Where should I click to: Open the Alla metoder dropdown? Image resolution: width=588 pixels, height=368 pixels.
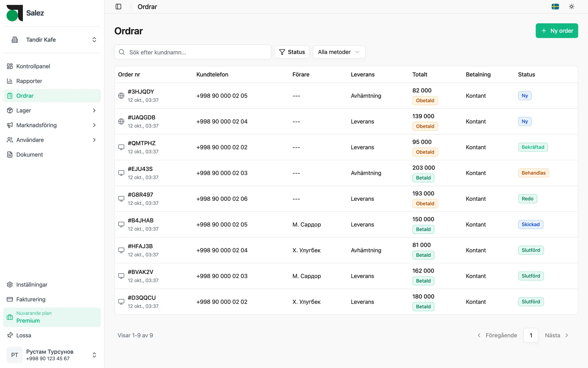pos(339,52)
